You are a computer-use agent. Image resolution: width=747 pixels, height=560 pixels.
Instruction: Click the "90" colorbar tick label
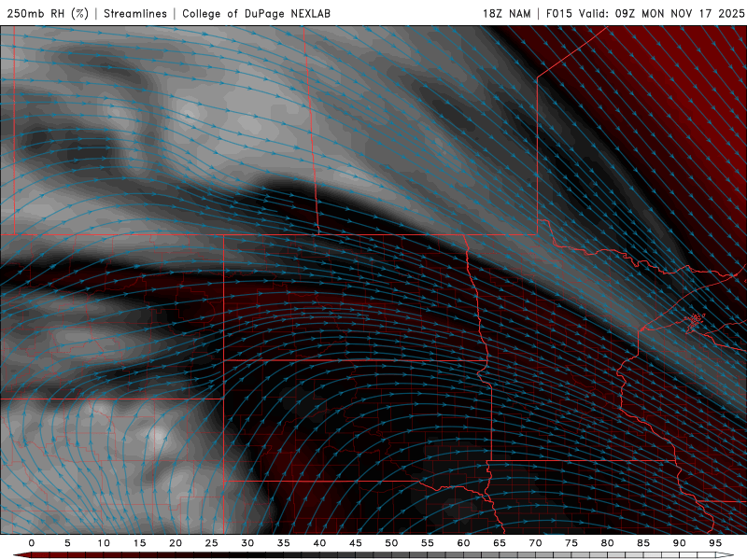pyautogui.click(x=680, y=543)
